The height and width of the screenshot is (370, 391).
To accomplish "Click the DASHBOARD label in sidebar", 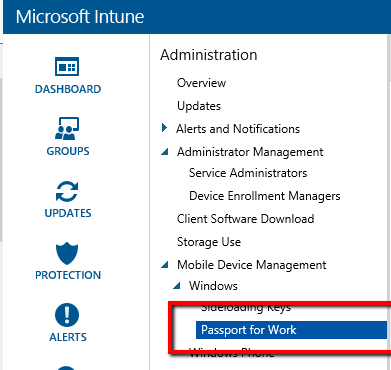I will click(x=68, y=89).
